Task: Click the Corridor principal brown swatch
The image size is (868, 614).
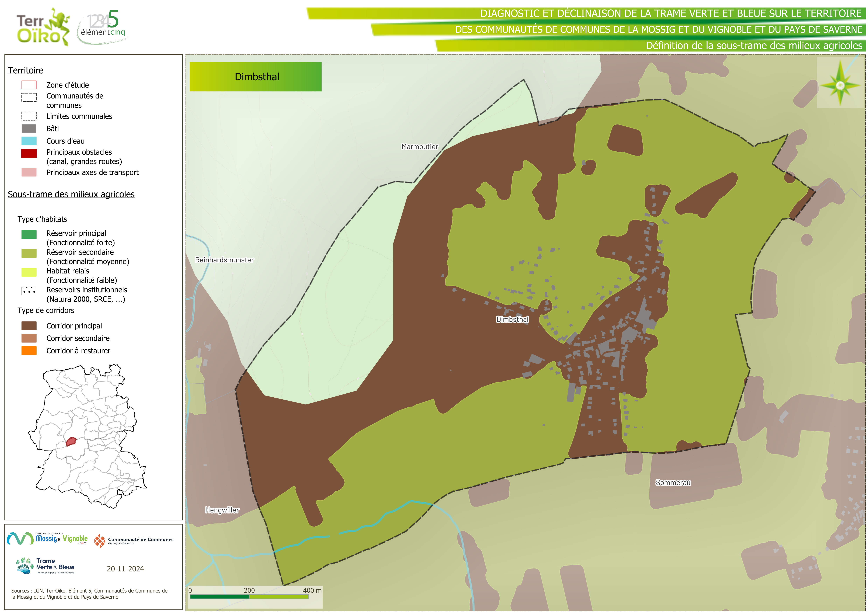Action: click(x=29, y=326)
